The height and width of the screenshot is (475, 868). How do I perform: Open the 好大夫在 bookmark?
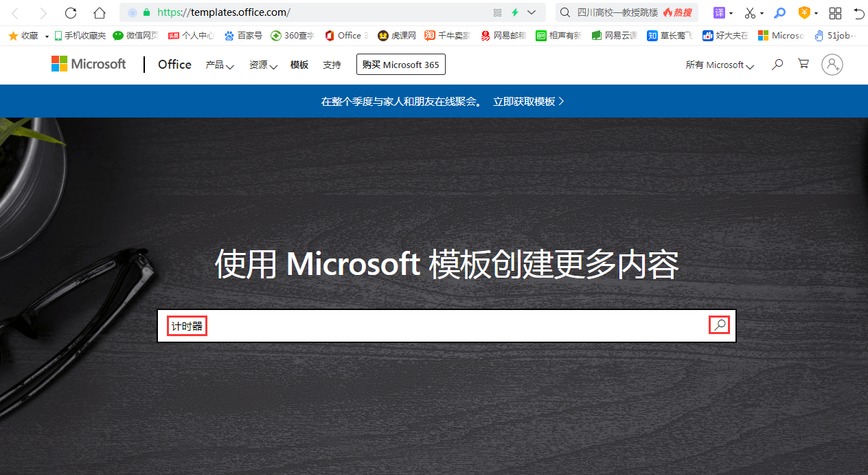(726, 36)
